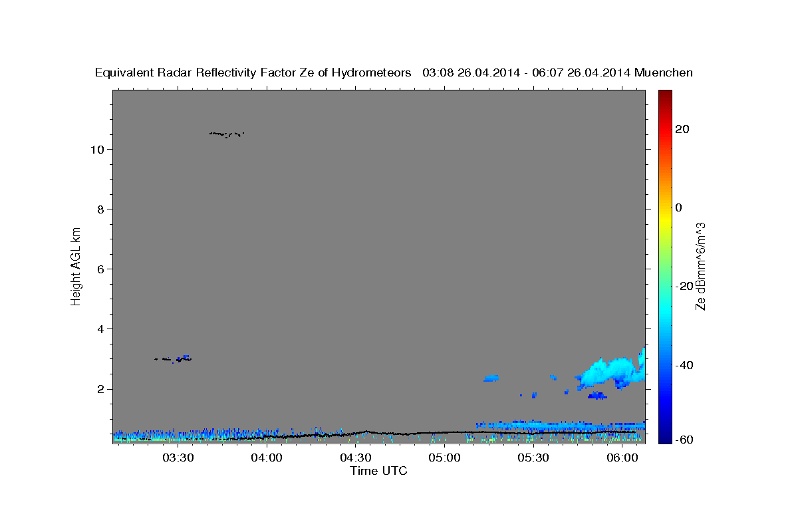Click the height axis label 2

point(100,389)
